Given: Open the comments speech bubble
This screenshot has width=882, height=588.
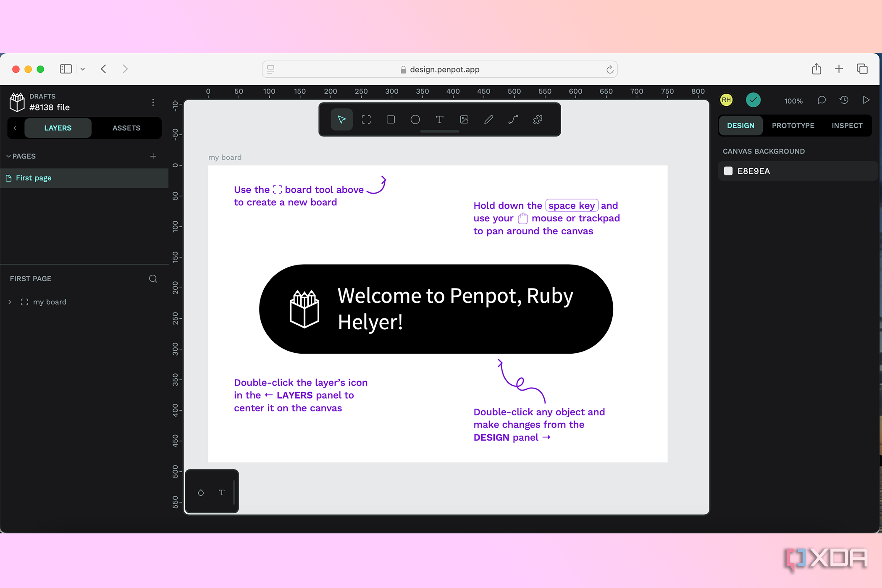Looking at the screenshot, I should (x=822, y=100).
